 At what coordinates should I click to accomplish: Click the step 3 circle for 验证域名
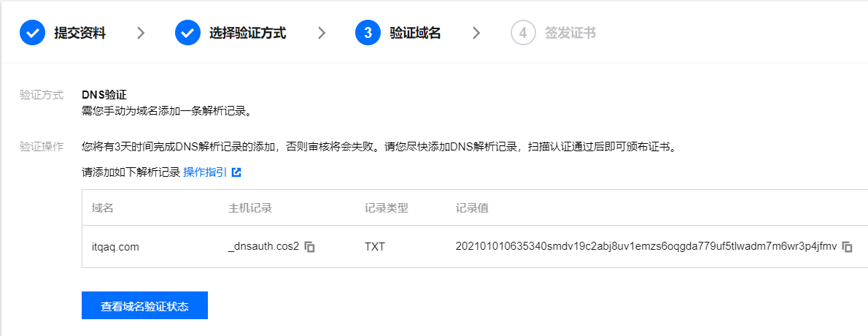(368, 34)
